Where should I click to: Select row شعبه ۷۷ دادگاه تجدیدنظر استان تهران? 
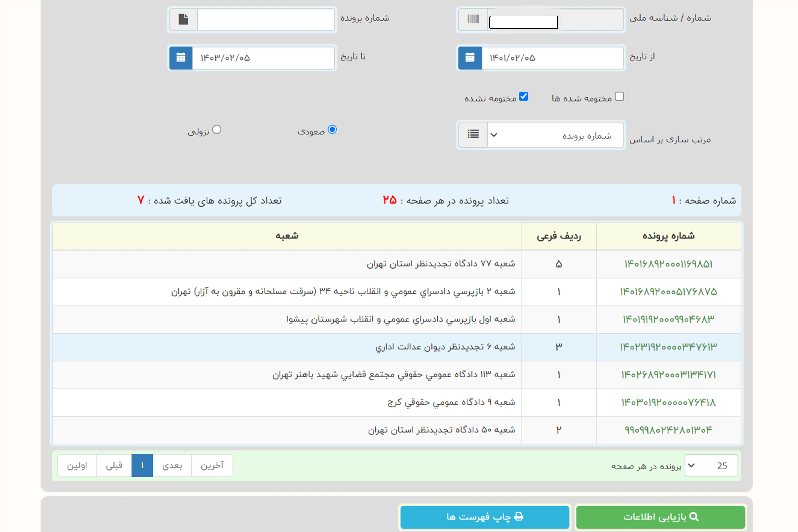point(397,264)
